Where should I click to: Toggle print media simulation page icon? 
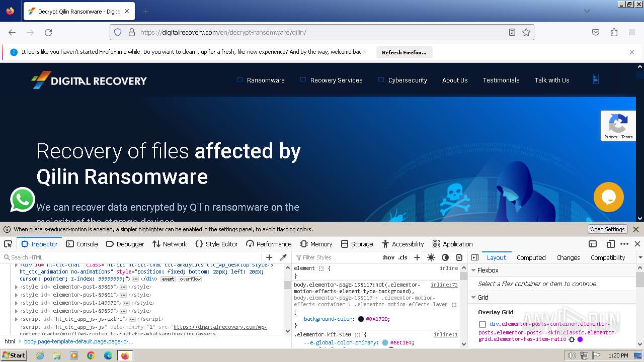(459, 257)
